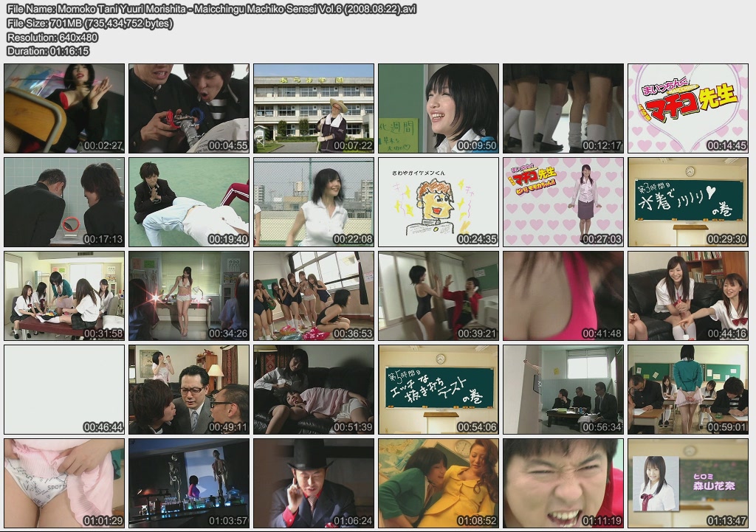Image resolution: width=756 pixels, height=532 pixels.
Task: Click the thumbnail stamped 00:56:34
Action: pos(563,390)
